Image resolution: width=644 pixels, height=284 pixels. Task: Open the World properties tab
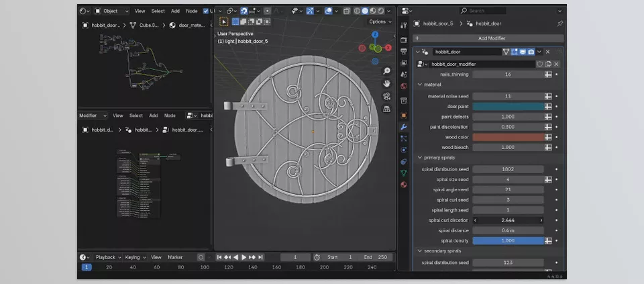(404, 86)
